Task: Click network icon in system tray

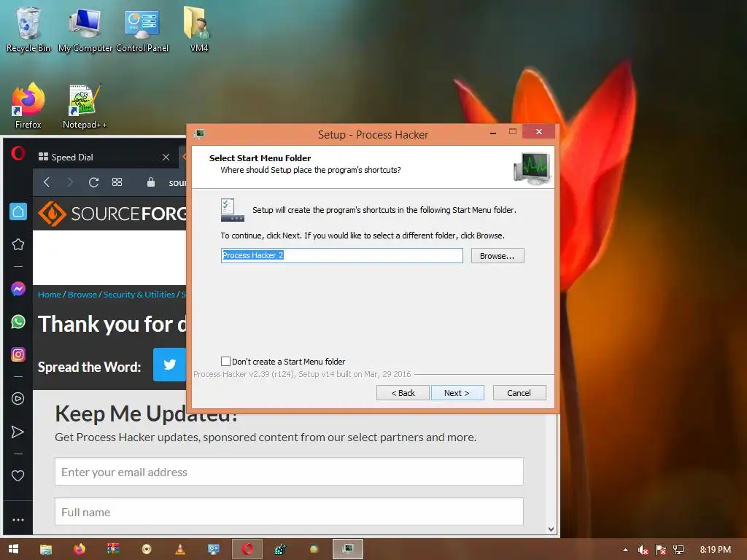Action: (x=678, y=550)
